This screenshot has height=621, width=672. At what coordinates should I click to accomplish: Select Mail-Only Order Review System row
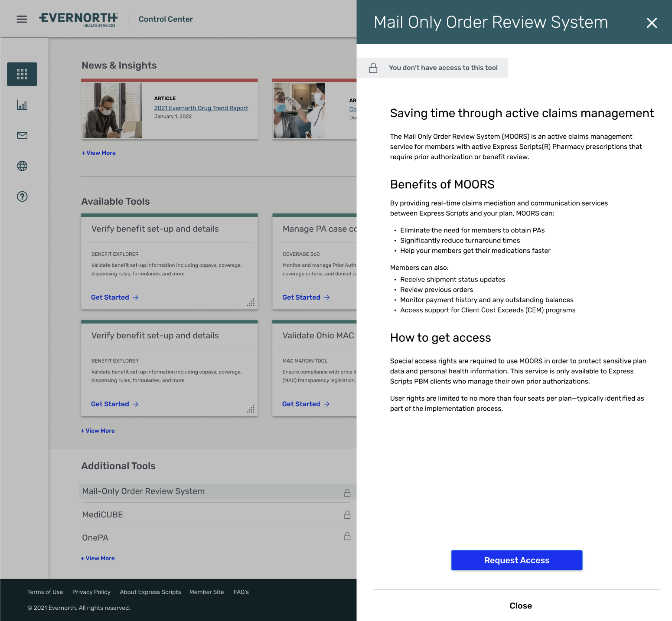click(218, 491)
